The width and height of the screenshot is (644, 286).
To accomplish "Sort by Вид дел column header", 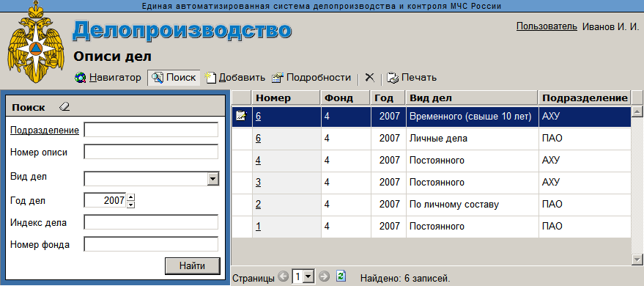I will click(x=472, y=98).
